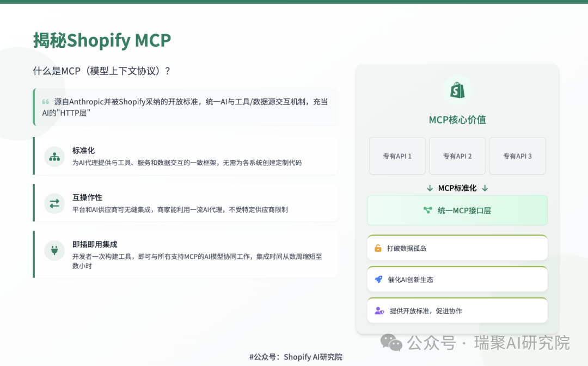Click the MCP核心价值 heading
The height and width of the screenshot is (366, 588).
coord(457,120)
